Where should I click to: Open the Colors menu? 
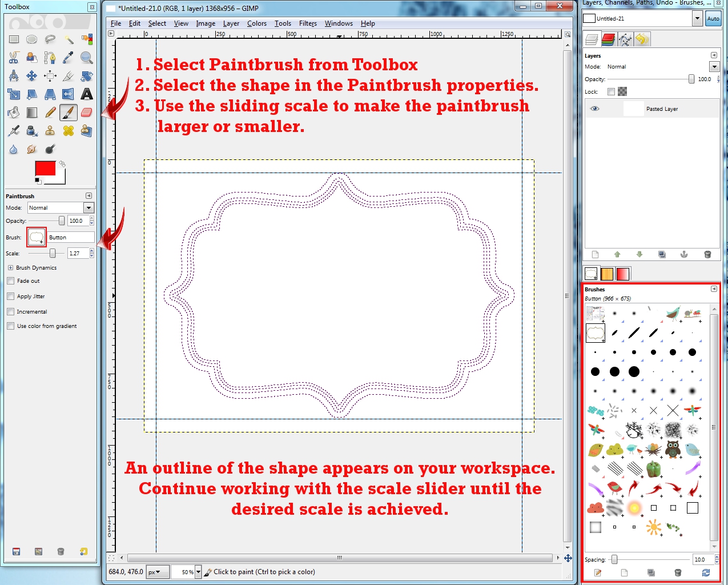point(256,23)
